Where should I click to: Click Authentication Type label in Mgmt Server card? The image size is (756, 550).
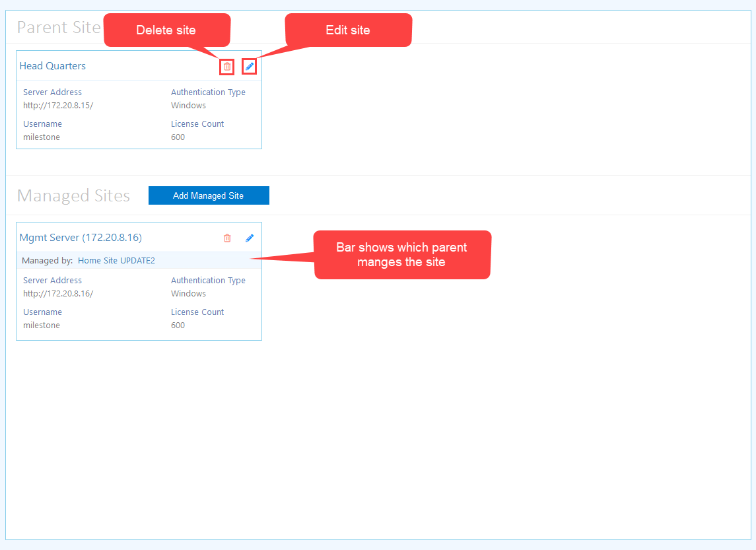208,281
